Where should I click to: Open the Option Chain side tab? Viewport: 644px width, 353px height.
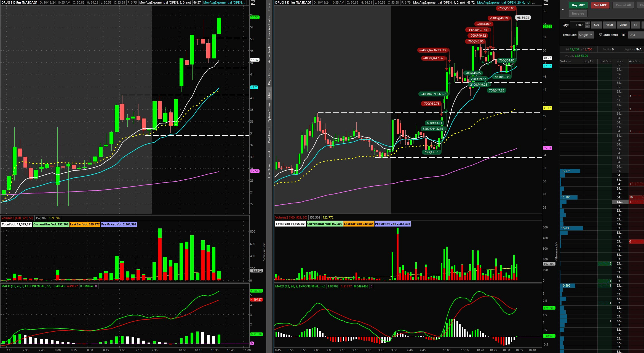point(269,112)
